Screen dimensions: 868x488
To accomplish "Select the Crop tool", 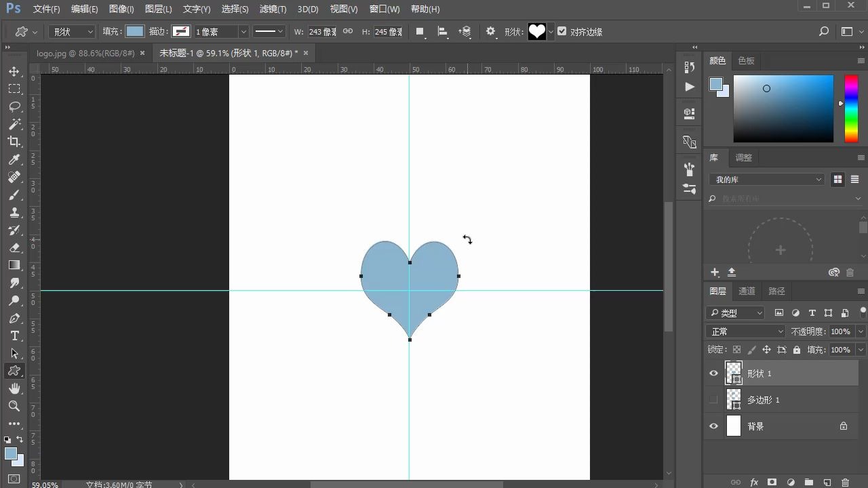I will 14,142.
